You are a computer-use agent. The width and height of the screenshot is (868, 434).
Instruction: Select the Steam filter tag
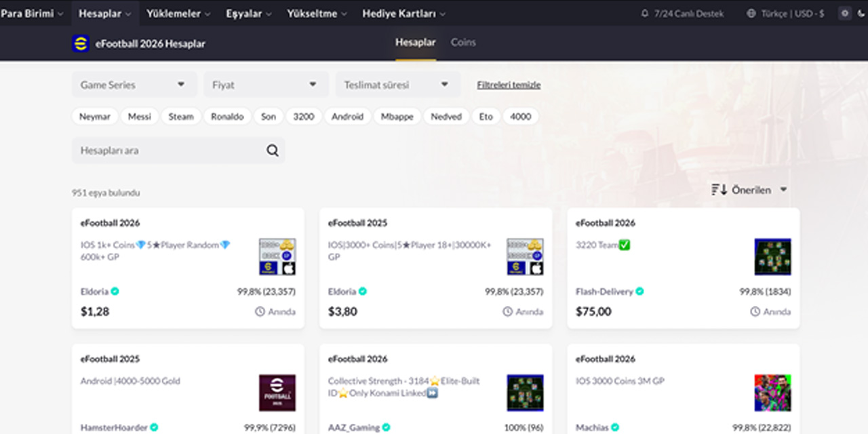point(181,117)
